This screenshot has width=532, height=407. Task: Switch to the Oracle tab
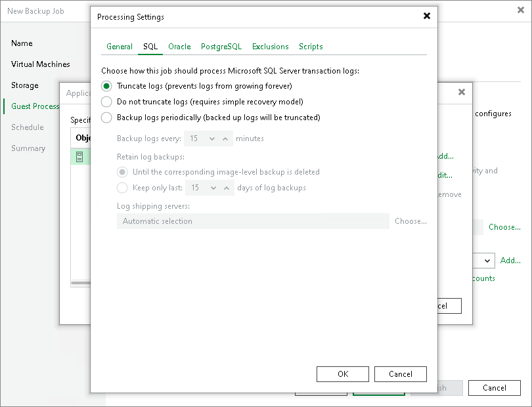point(179,47)
